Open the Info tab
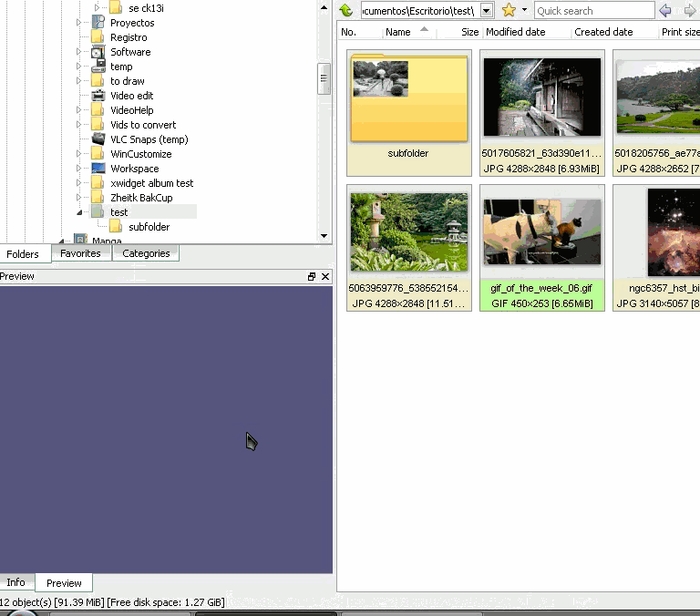Screen dimensions: 700x616 [16, 582]
